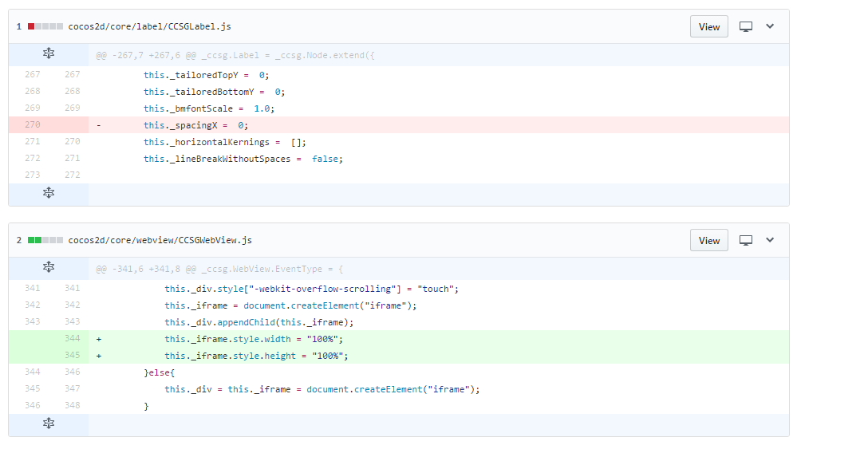Screen dimensions: 868x449
Task: Select added line number 344
Action: pos(72,339)
